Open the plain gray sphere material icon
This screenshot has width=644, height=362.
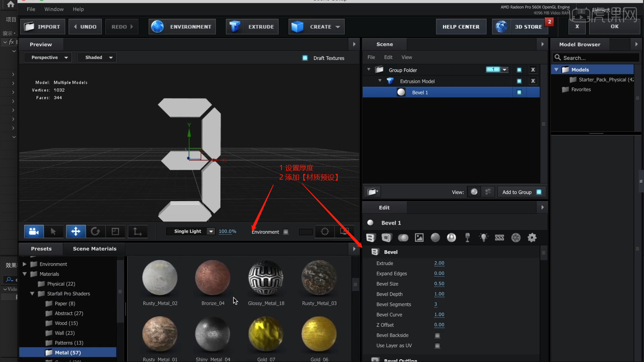coord(435,238)
